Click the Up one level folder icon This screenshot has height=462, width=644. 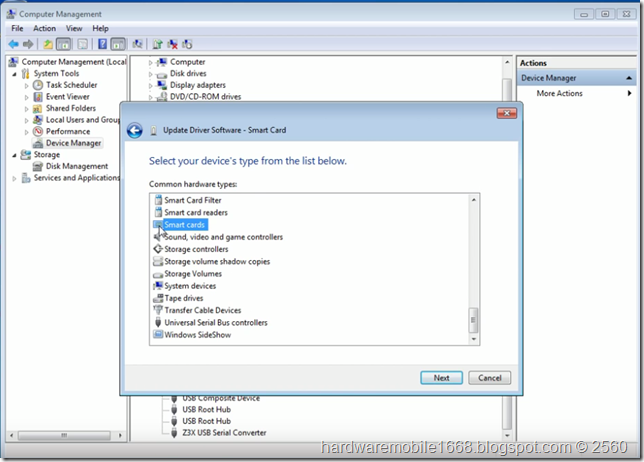(x=48, y=44)
